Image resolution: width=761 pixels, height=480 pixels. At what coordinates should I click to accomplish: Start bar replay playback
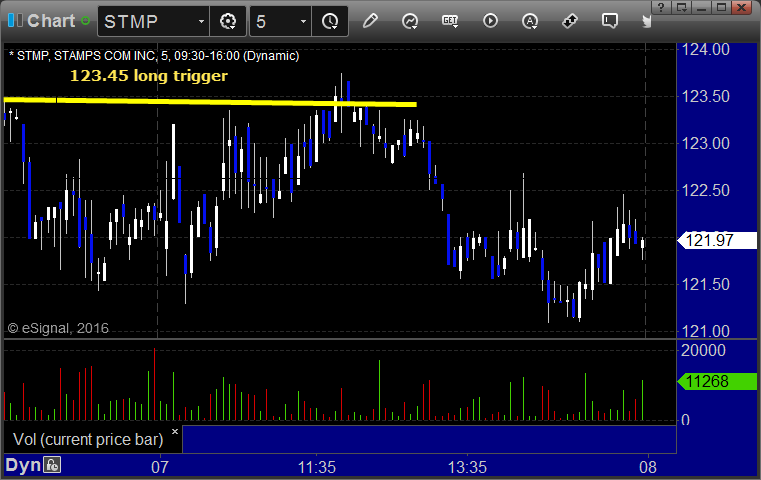[x=490, y=21]
